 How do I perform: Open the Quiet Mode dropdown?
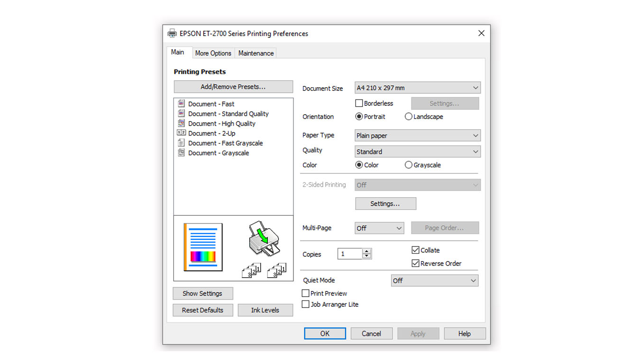tap(434, 281)
